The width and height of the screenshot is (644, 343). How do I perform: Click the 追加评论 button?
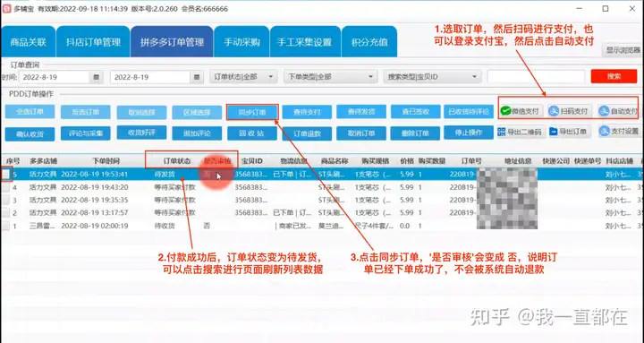[197, 133]
